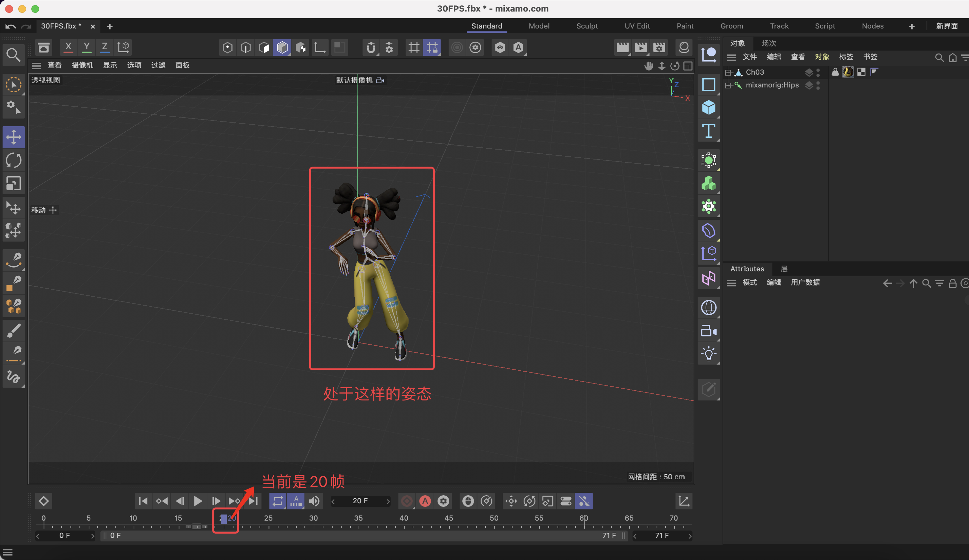
Task: Add a Cube primitive object
Action: [x=708, y=108]
